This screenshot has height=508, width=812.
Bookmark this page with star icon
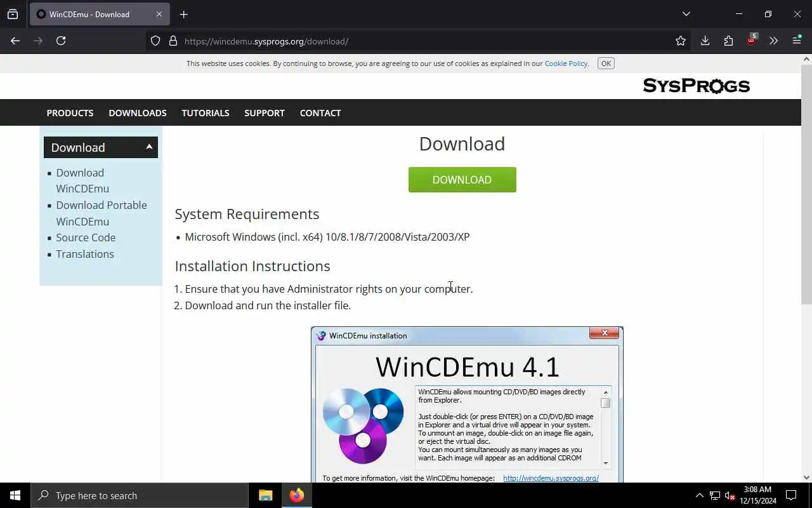pyautogui.click(x=681, y=41)
